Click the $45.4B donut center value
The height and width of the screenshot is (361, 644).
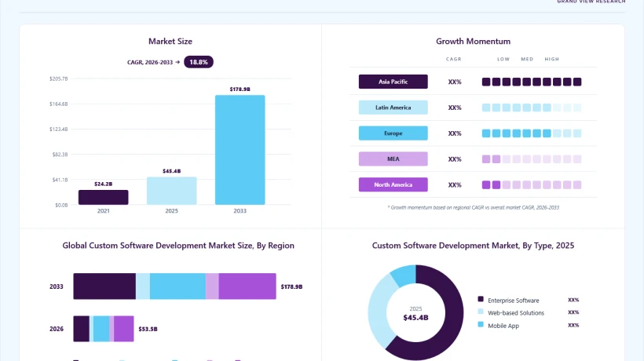pos(415,318)
